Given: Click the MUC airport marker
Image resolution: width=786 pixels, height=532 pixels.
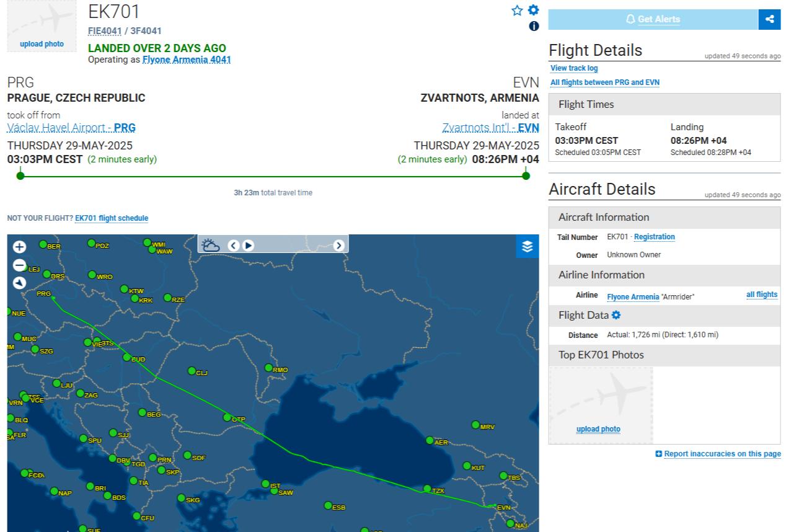Looking at the screenshot, I should 17,337.
